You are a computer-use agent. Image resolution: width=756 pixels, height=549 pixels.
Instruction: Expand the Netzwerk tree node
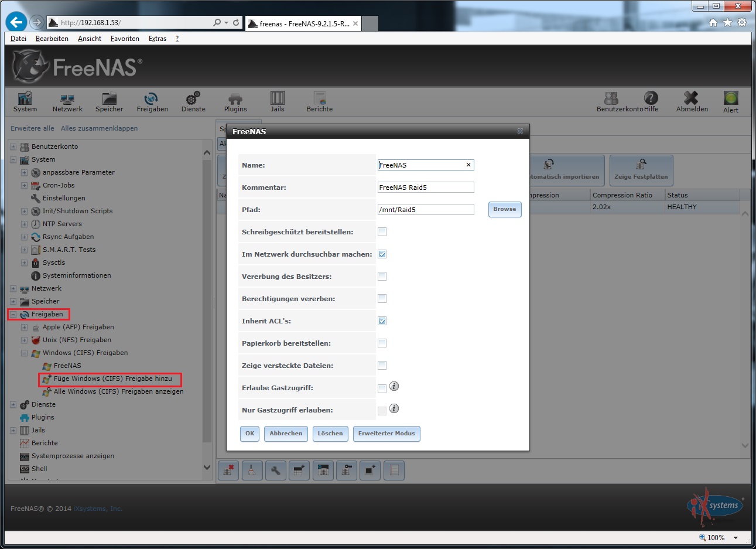[13, 288]
